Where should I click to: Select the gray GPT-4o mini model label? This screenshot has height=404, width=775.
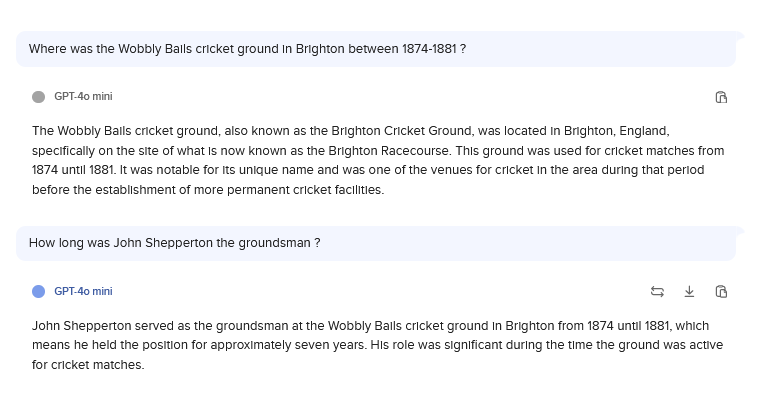click(83, 96)
